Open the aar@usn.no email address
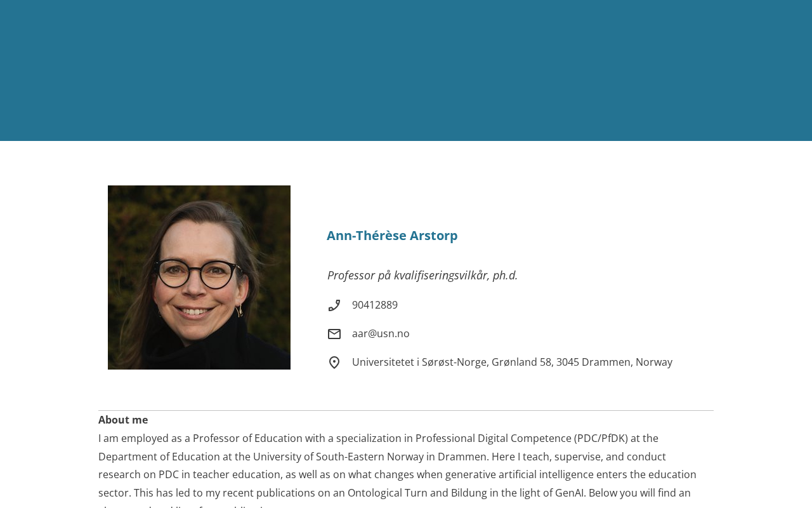The image size is (812, 508). click(x=381, y=334)
